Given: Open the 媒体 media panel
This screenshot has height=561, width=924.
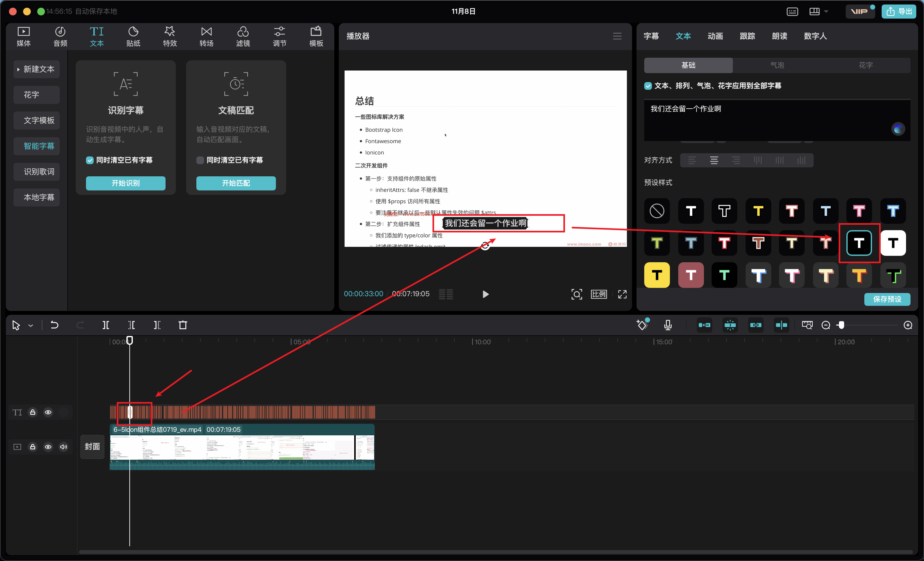Looking at the screenshot, I should click(24, 36).
